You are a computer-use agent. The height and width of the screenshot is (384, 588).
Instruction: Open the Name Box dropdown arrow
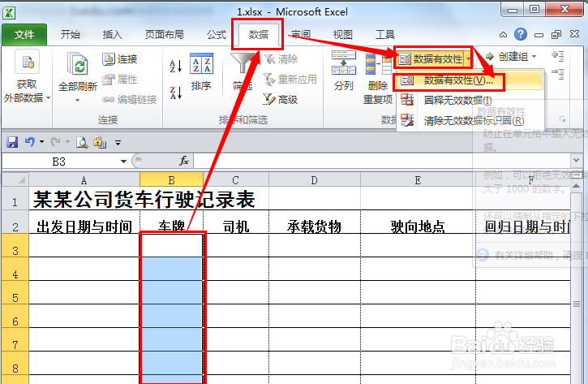click(123, 162)
